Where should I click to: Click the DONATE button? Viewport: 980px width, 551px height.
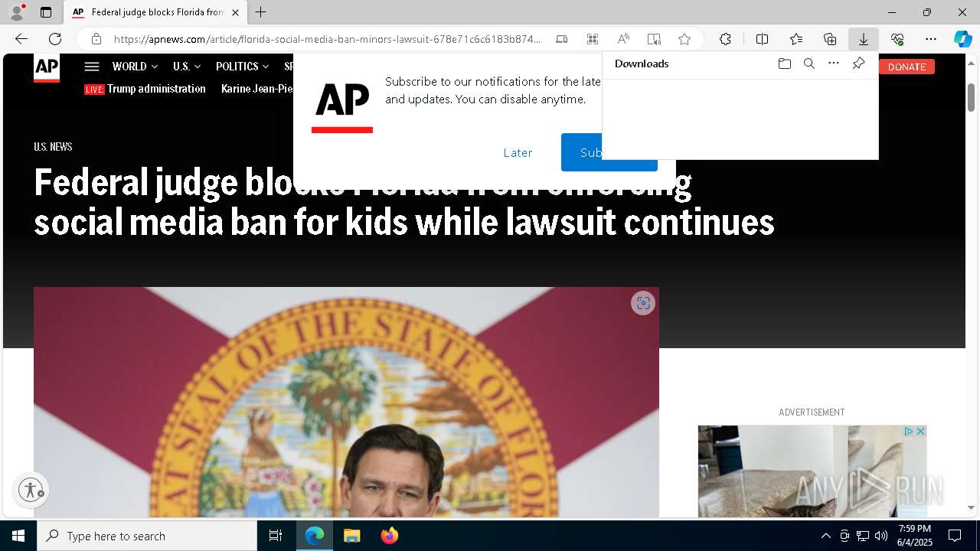click(x=906, y=67)
